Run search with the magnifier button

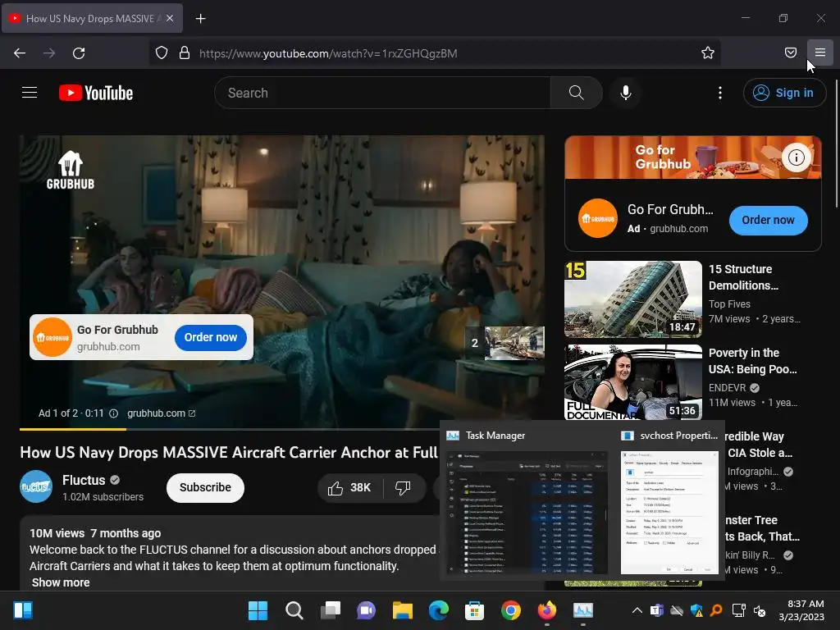[x=577, y=93]
